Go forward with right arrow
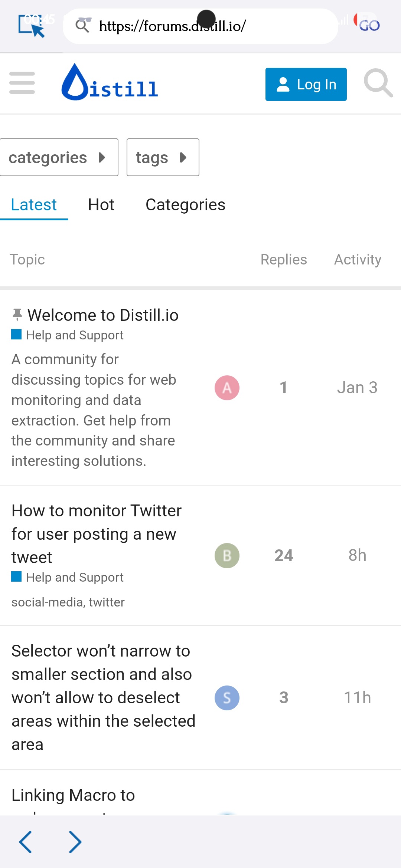The width and height of the screenshot is (401, 868). click(x=75, y=842)
